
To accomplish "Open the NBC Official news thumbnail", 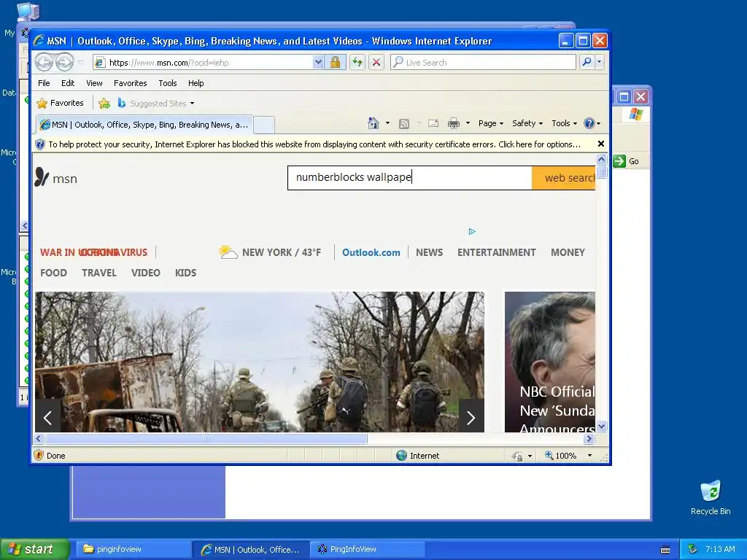I will (x=550, y=362).
